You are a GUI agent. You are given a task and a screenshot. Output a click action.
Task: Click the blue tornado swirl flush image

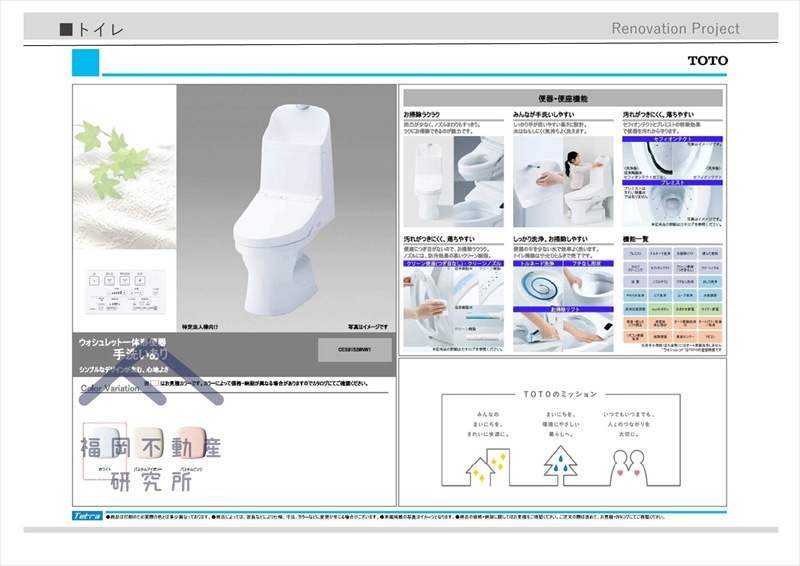tap(538, 287)
